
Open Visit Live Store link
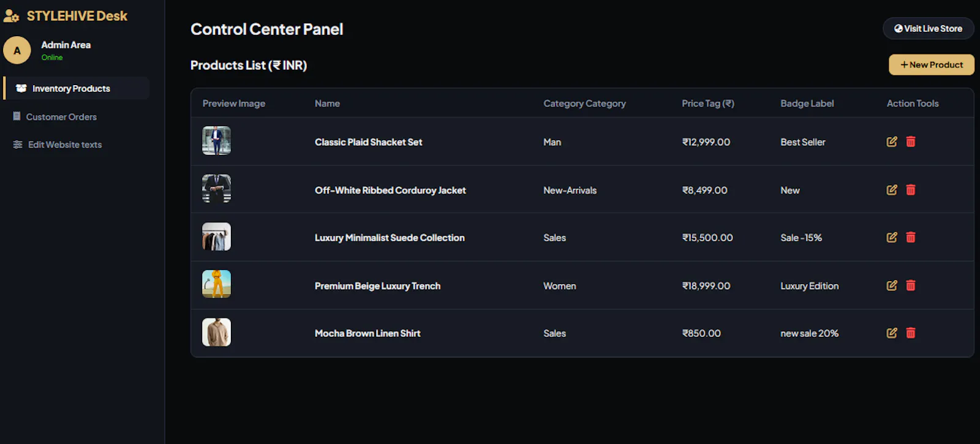point(929,28)
